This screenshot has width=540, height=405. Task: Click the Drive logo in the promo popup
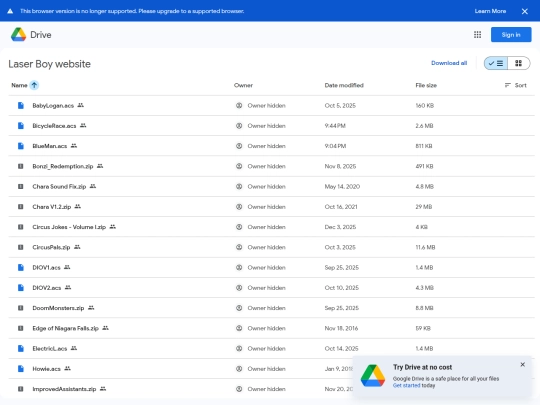click(373, 376)
